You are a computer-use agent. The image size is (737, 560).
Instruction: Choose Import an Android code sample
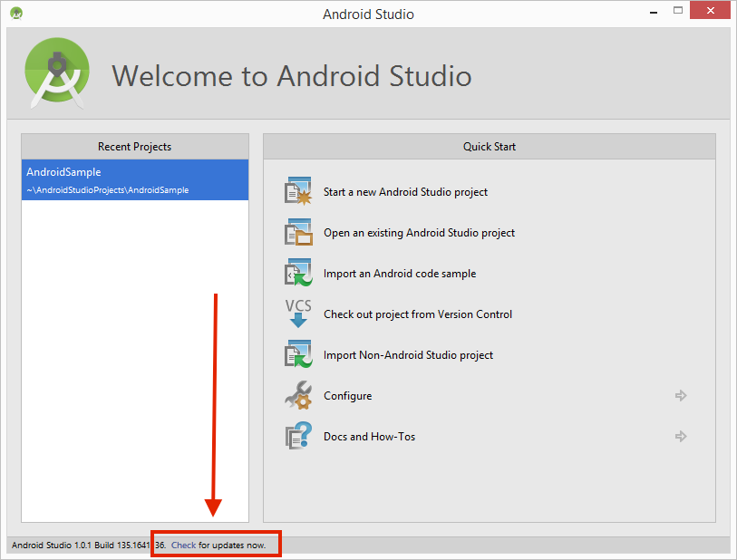click(x=400, y=274)
